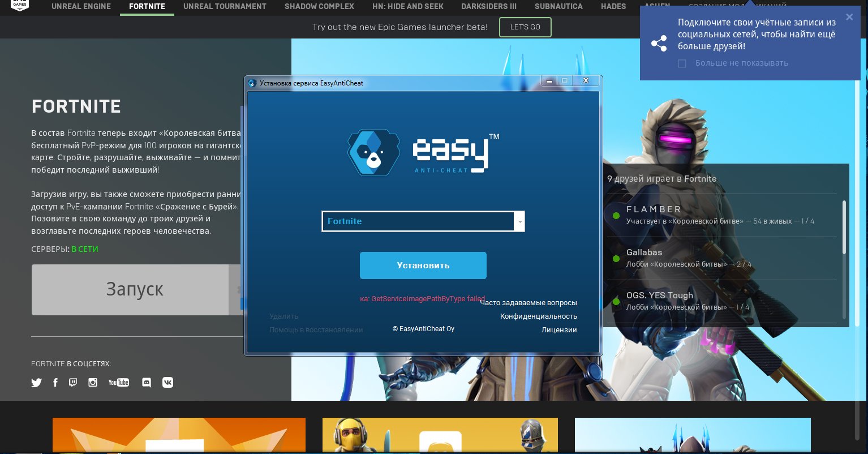Open the blue news thumbnail at bottom right
This screenshot has height=454, width=868.
693,436
